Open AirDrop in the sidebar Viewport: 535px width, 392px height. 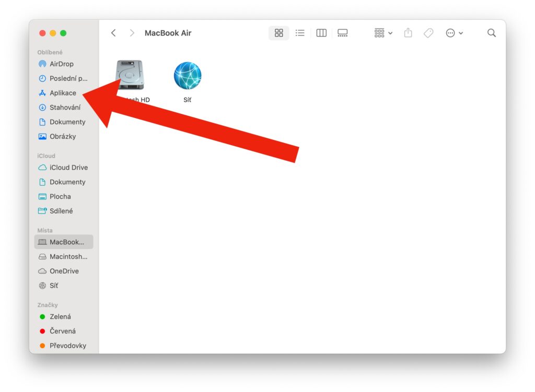tap(61, 64)
